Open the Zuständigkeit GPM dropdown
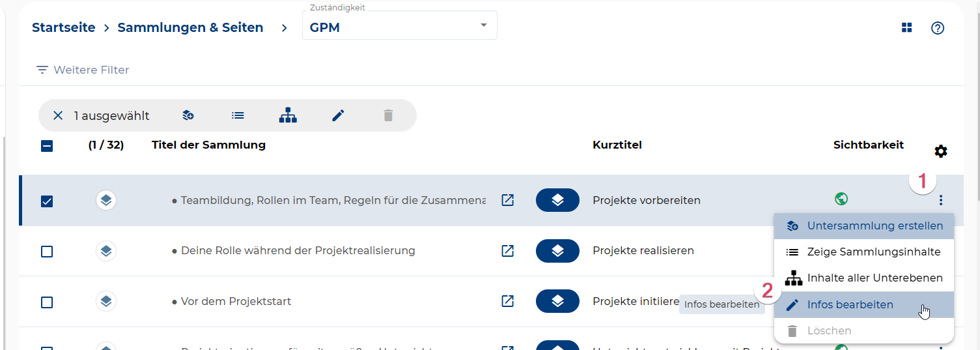The width and height of the screenshot is (980, 350). coord(399,27)
